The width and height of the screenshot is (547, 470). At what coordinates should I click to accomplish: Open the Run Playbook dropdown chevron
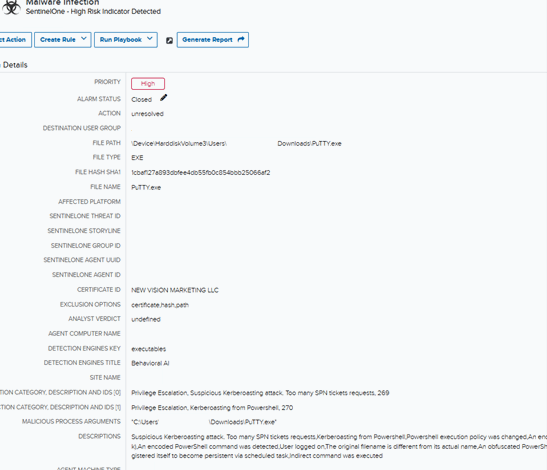pos(150,39)
